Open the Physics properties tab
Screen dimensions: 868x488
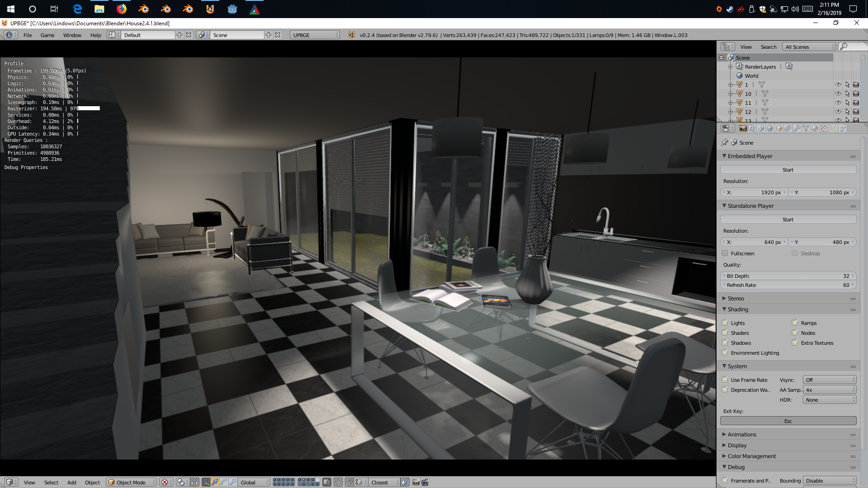tap(842, 128)
